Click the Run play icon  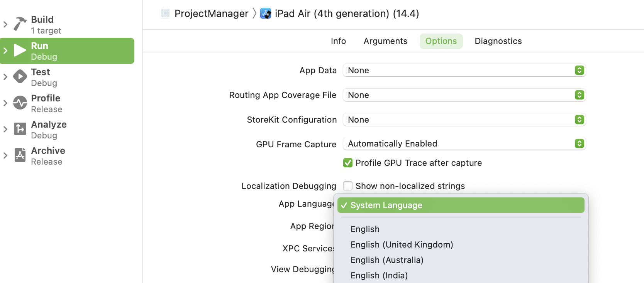(20, 51)
